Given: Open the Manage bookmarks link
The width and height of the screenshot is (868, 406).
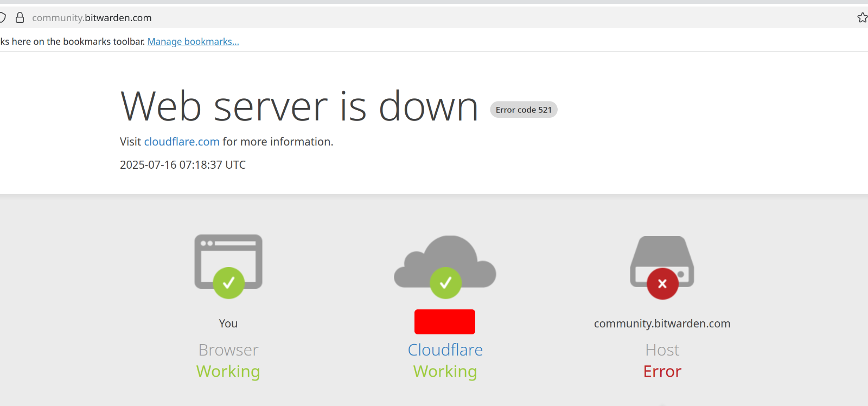Looking at the screenshot, I should [193, 42].
